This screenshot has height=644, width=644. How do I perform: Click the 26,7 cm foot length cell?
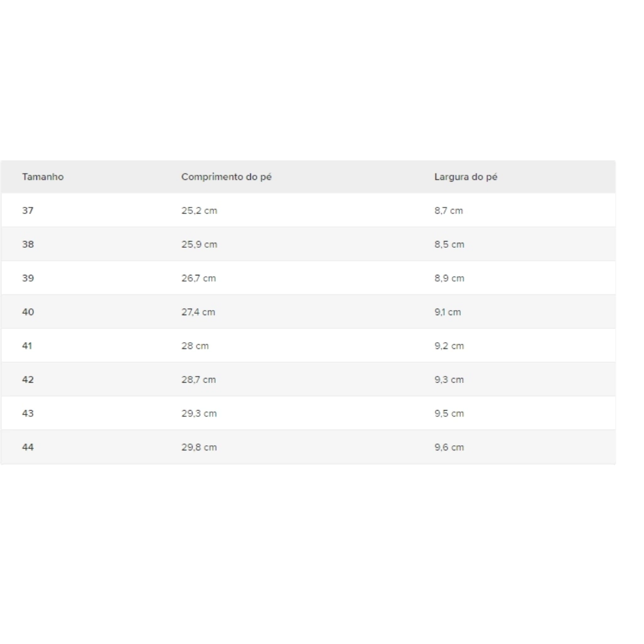[x=198, y=278]
